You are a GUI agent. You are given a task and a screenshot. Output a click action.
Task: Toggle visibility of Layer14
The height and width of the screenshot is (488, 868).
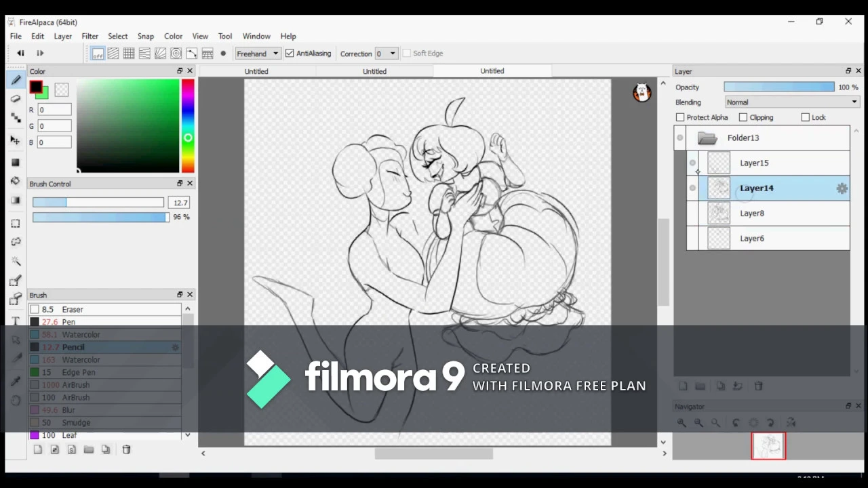tap(692, 188)
